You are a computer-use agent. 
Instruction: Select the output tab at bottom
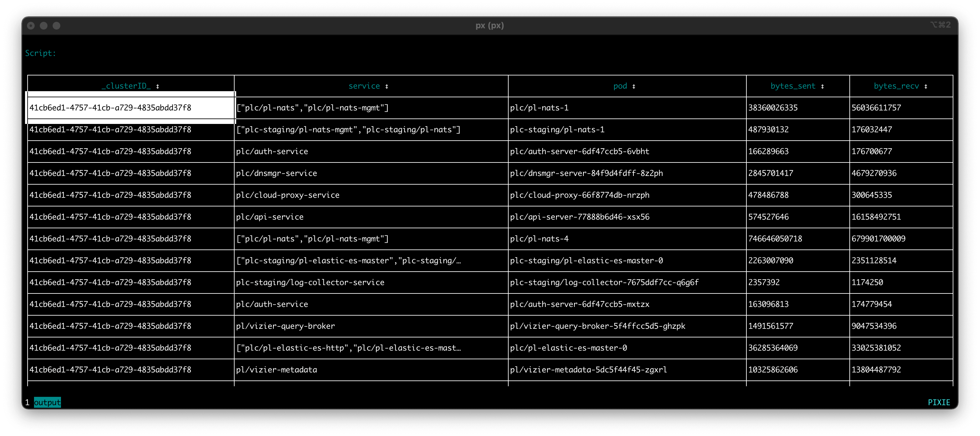pos(47,403)
